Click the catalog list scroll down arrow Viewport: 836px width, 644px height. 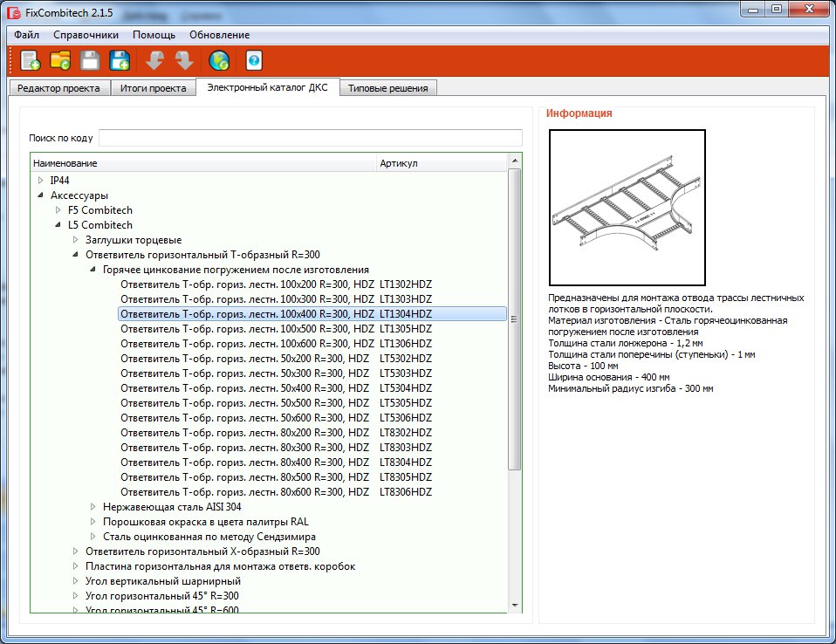[x=515, y=606]
